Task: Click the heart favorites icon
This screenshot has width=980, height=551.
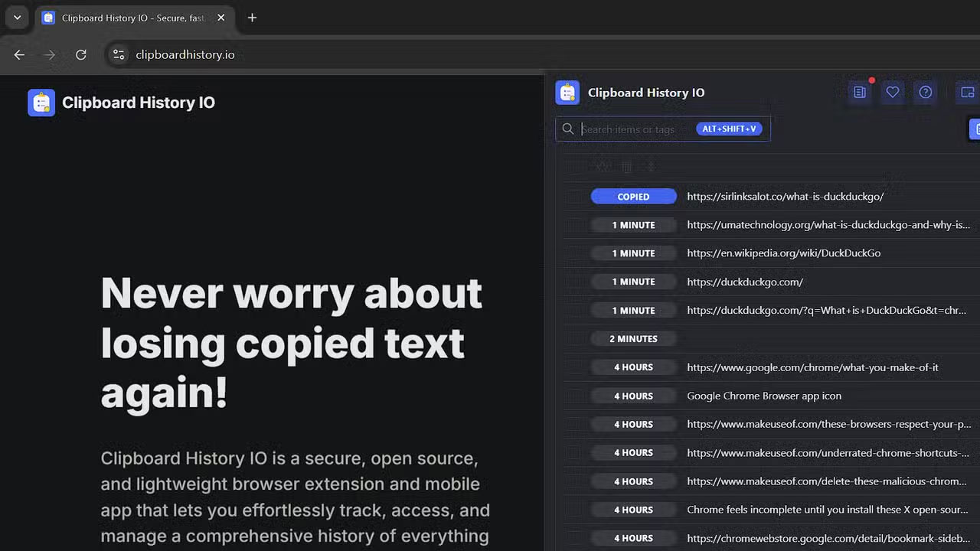Action: [893, 93]
